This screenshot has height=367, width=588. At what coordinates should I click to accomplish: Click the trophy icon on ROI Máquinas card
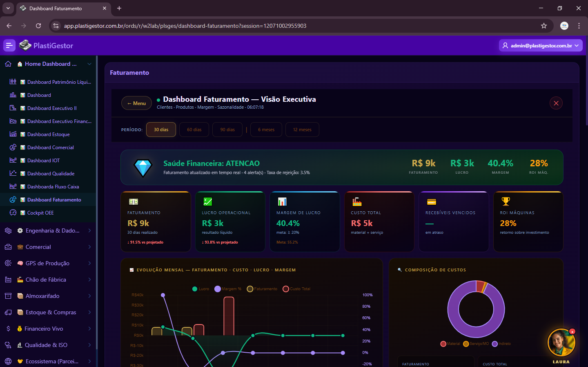coord(506,201)
